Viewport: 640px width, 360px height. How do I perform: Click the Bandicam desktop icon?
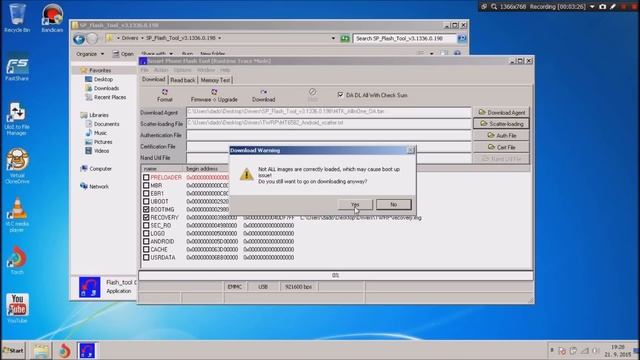click(x=52, y=18)
